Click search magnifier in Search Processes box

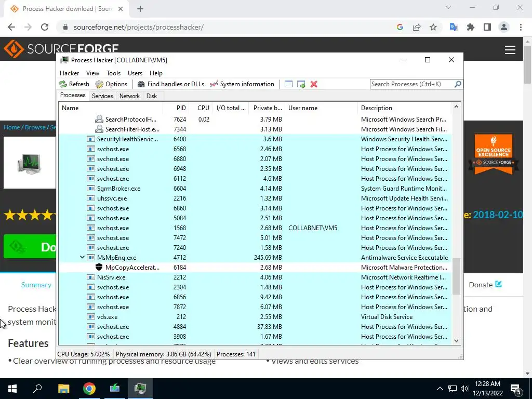[458, 84]
